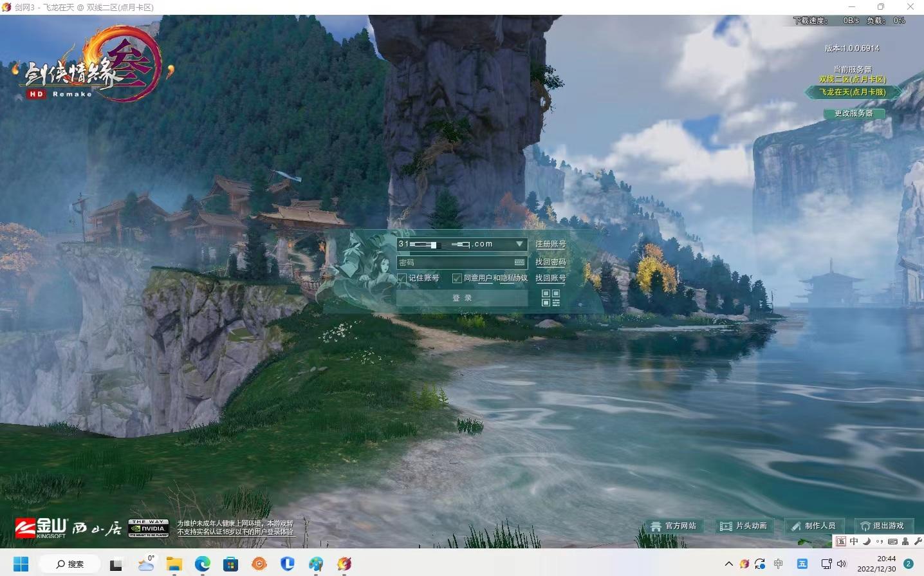Toggle the punctuation mode on IME toolbar
The width and height of the screenshot is (924, 576).
pos(880,541)
